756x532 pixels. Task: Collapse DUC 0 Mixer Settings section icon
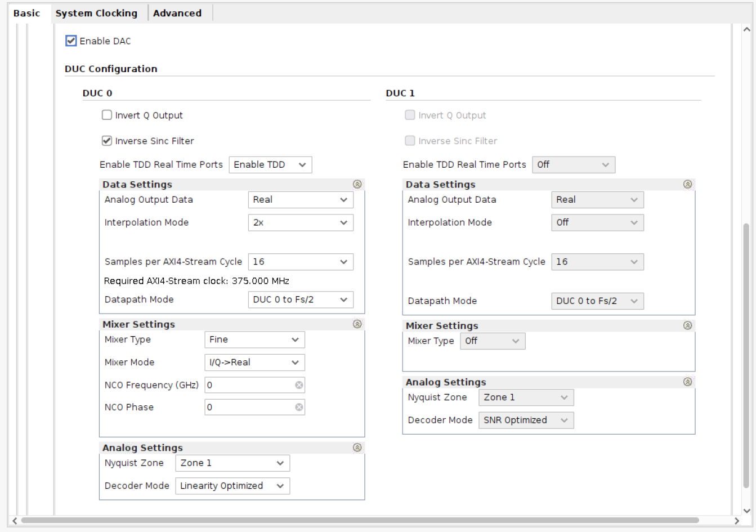[x=357, y=324]
